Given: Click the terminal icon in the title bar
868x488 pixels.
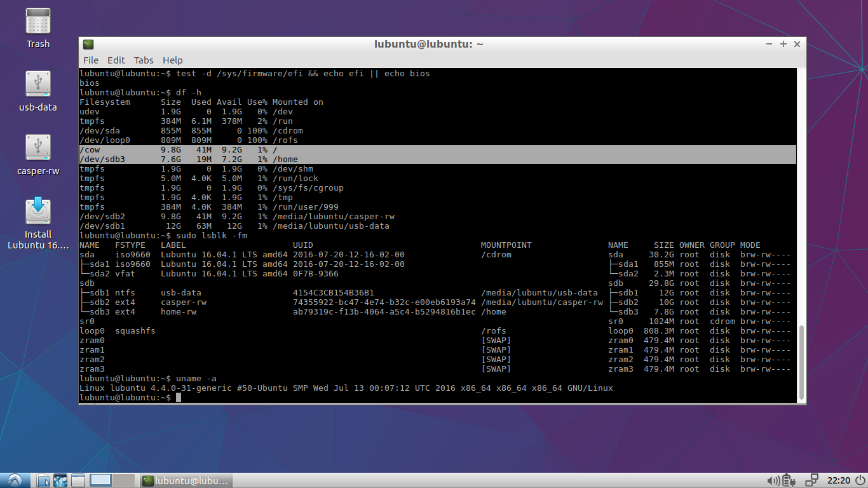Looking at the screenshot, I should [x=88, y=44].
